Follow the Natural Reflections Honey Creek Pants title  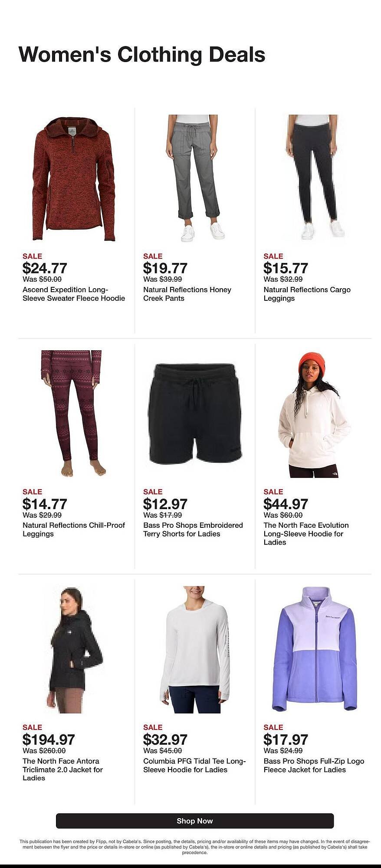click(x=187, y=294)
